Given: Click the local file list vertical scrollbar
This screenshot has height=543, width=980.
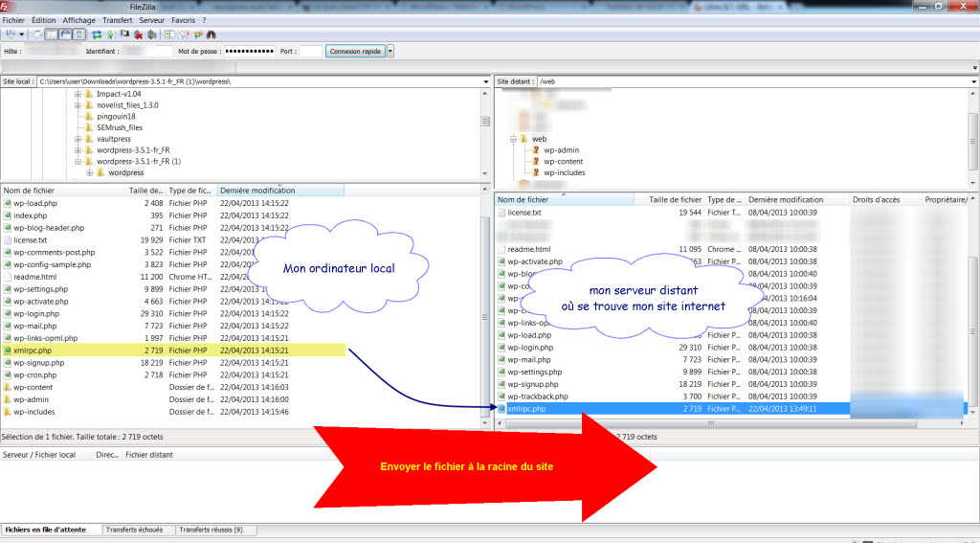Looking at the screenshot, I should coord(485,317).
